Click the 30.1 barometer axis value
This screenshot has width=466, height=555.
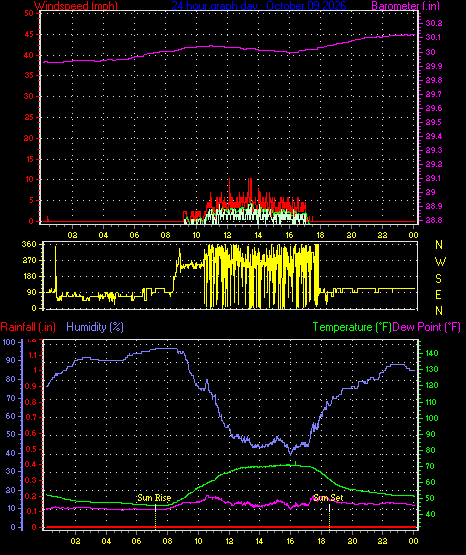(x=433, y=38)
